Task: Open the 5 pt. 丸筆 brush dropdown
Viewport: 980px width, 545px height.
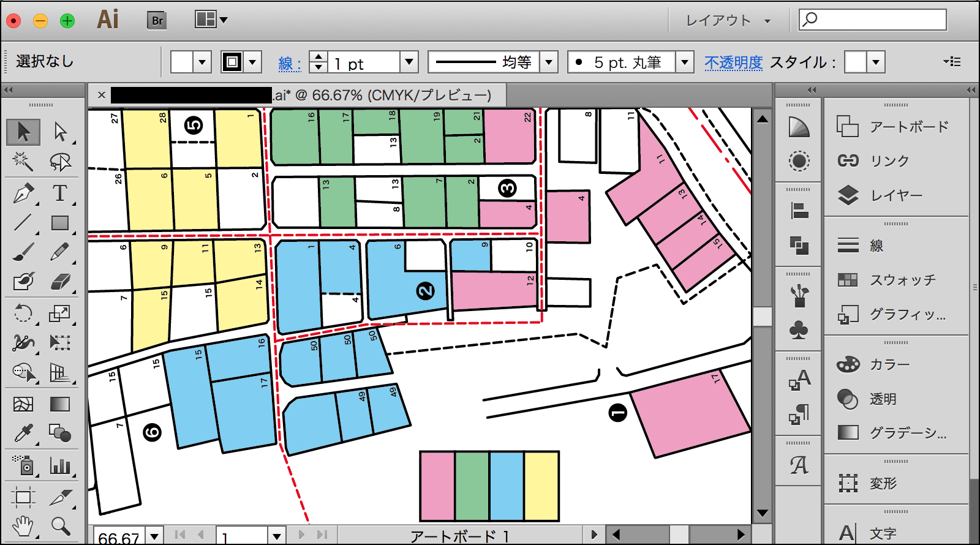Action: point(684,62)
